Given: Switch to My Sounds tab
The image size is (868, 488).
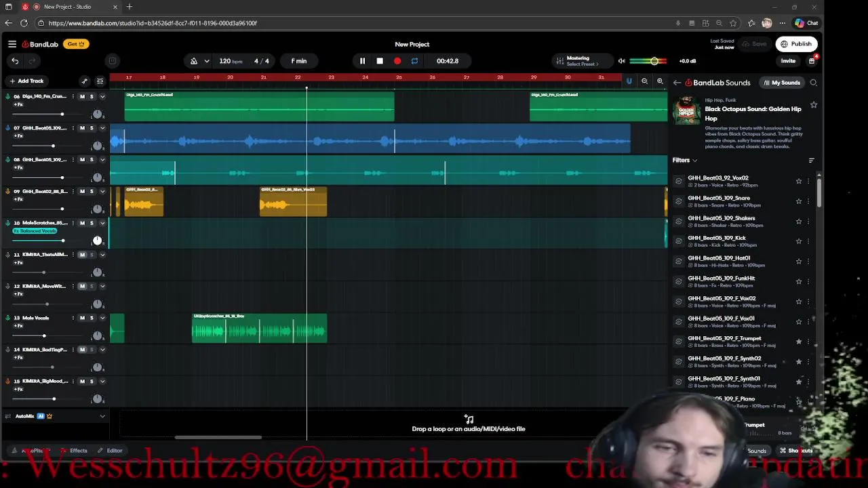Looking at the screenshot, I should click(782, 83).
